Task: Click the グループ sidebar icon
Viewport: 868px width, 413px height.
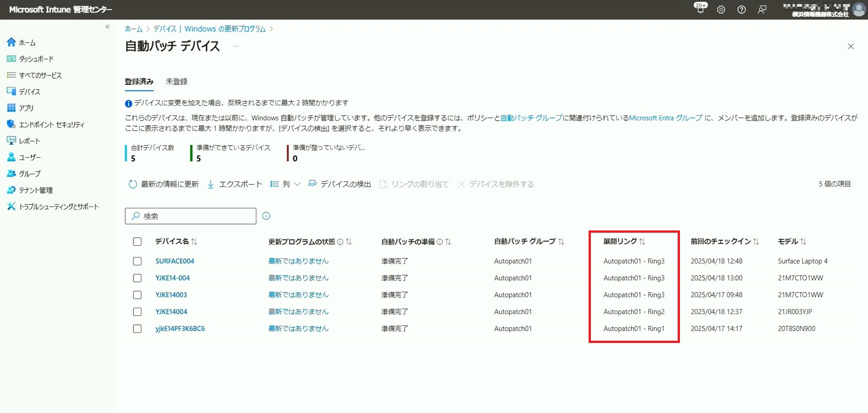Action: click(11, 174)
